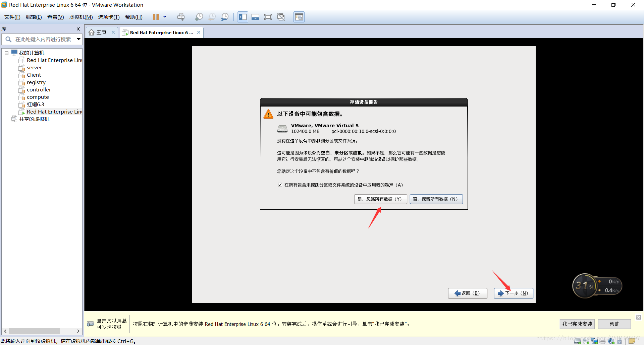Select the controller virtual machine

click(x=39, y=90)
